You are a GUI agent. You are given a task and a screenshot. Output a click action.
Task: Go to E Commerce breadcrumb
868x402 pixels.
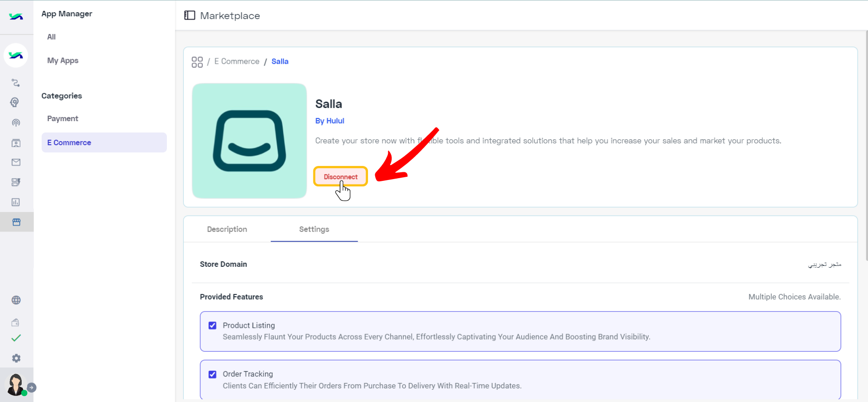coord(237,61)
